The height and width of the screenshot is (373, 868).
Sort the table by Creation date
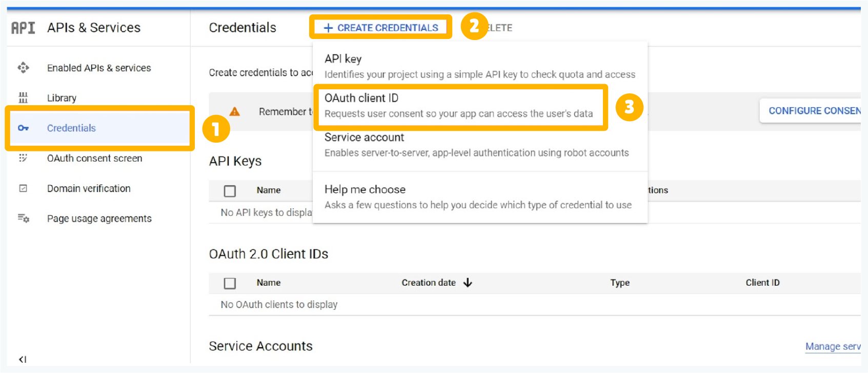tap(429, 283)
